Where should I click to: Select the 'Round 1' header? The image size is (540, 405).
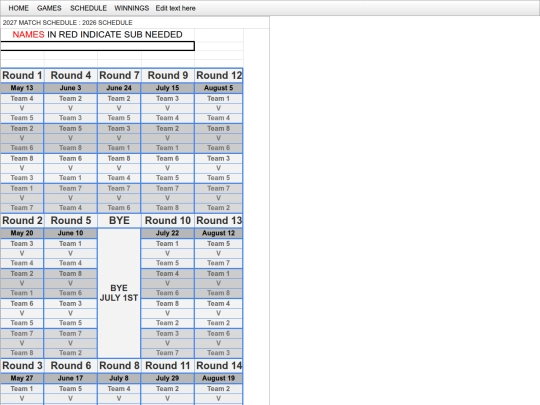pyautogui.click(x=22, y=75)
